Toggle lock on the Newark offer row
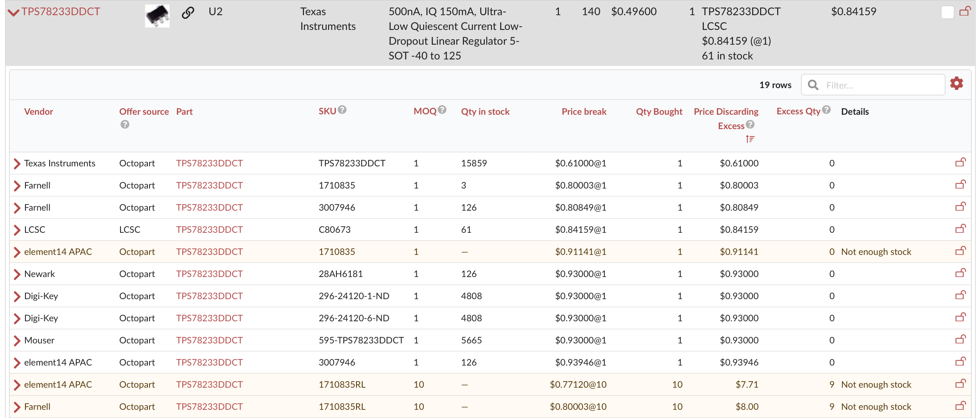Screen dimensions: 980x418 [960, 273]
